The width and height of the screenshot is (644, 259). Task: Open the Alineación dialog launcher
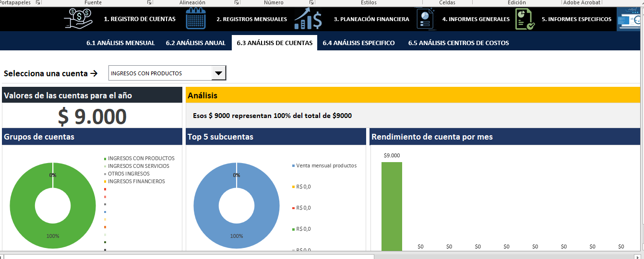[237, 2]
